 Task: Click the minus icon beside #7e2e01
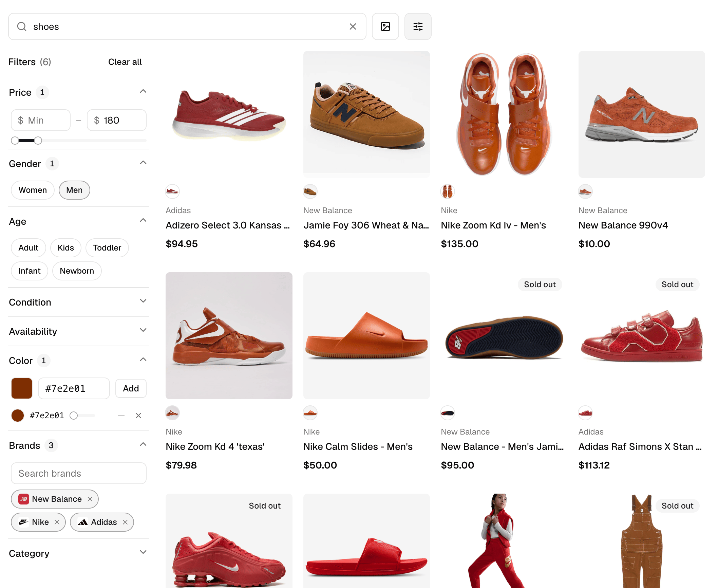pos(121,416)
